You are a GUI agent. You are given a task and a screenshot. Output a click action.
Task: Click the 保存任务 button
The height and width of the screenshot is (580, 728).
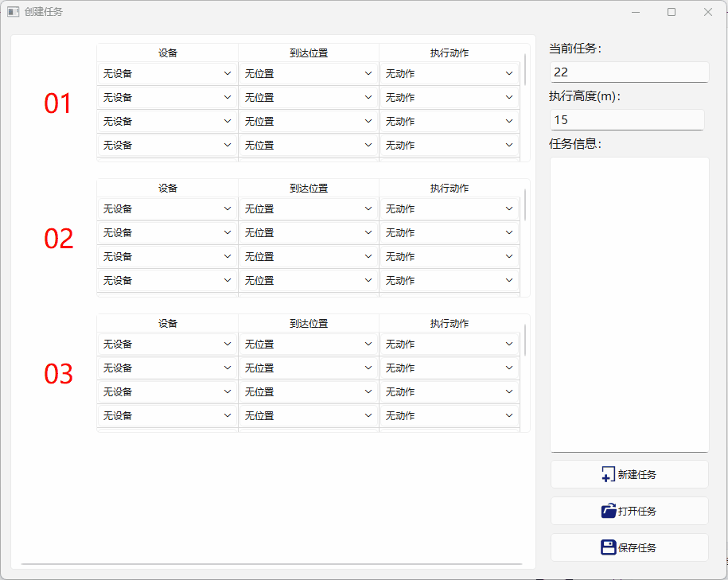click(x=629, y=547)
